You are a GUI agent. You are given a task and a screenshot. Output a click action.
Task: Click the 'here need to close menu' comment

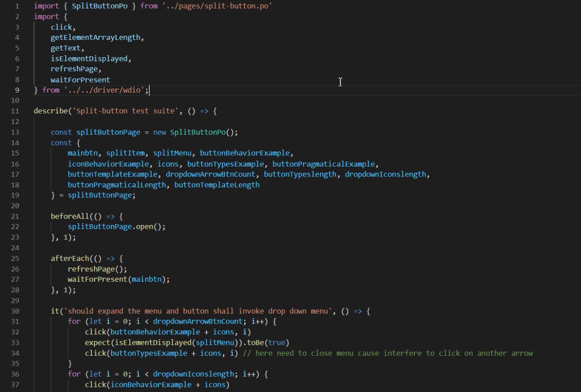(x=388, y=353)
